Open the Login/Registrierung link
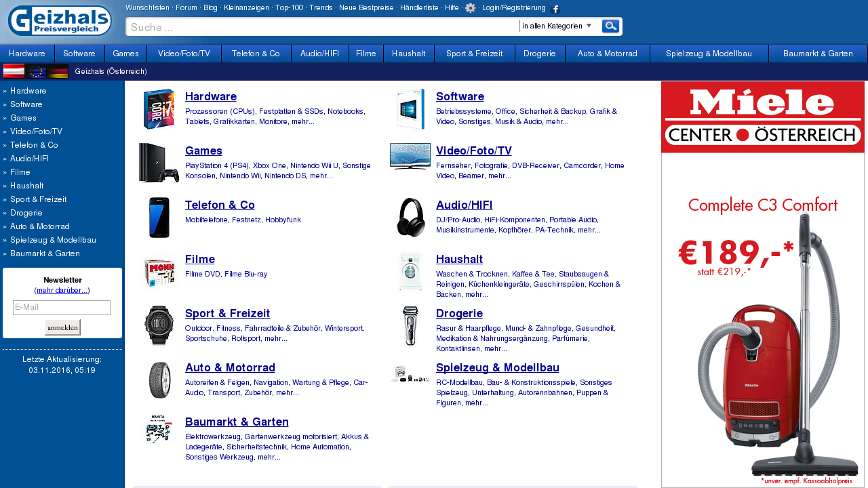This screenshot has height=488, width=868. pos(513,7)
